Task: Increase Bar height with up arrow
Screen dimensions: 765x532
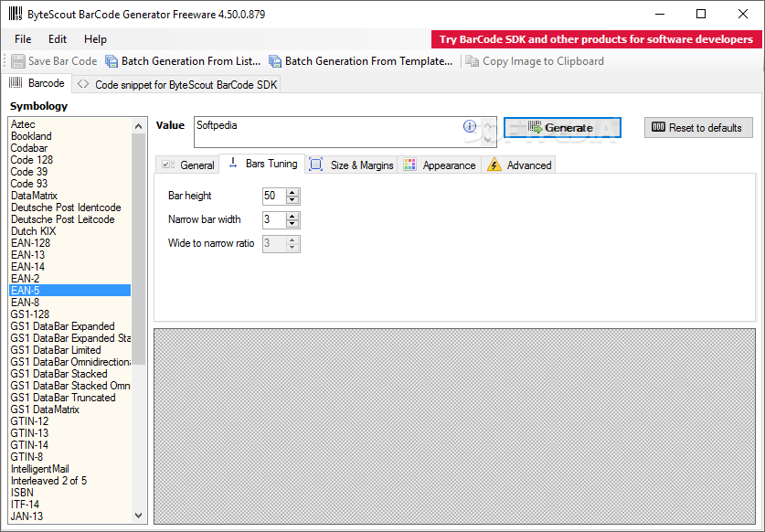Action: [x=292, y=192]
